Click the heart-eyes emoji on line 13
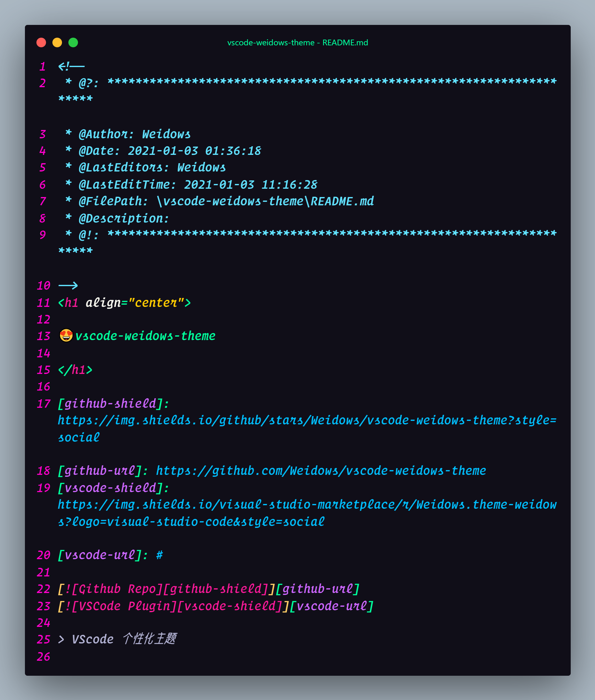Image resolution: width=595 pixels, height=700 pixels. coord(66,335)
